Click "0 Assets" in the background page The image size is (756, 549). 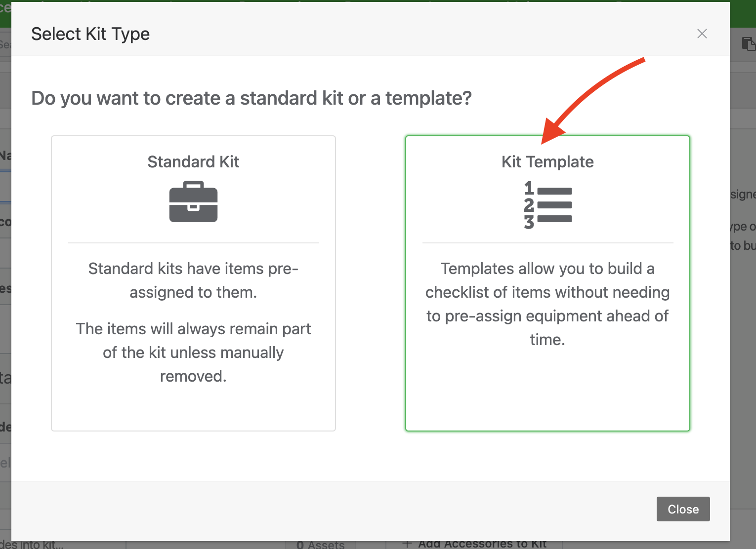(320, 545)
